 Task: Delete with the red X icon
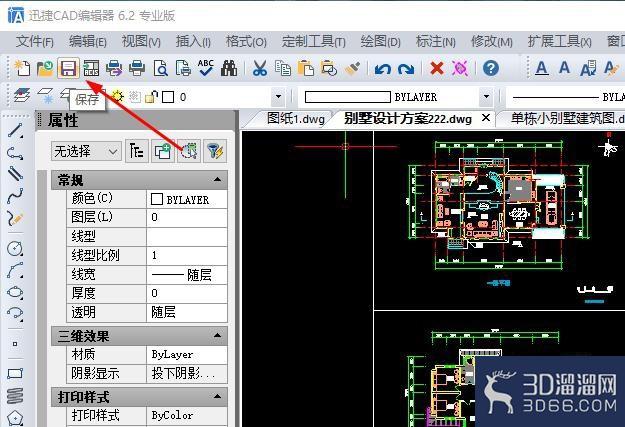[x=437, y=68]
